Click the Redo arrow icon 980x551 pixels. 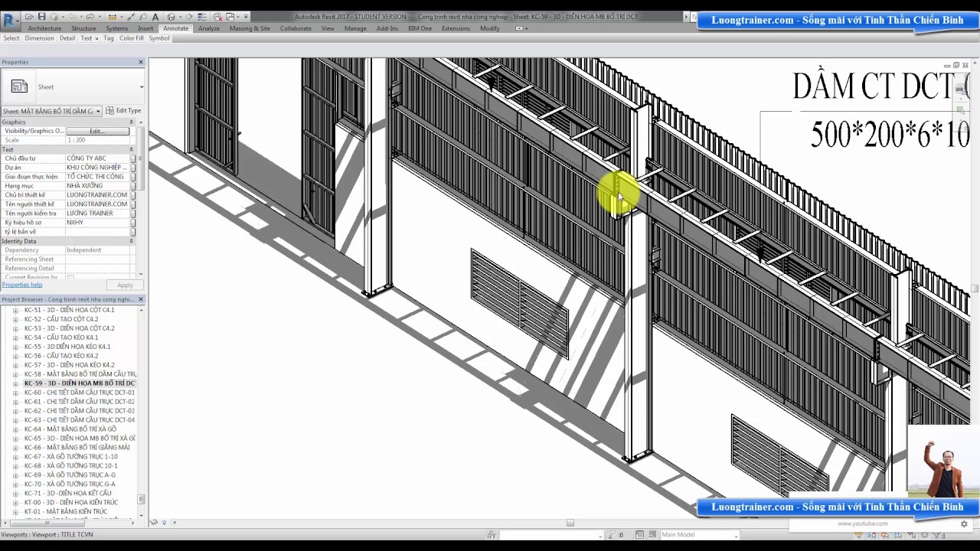click(90, 17)
